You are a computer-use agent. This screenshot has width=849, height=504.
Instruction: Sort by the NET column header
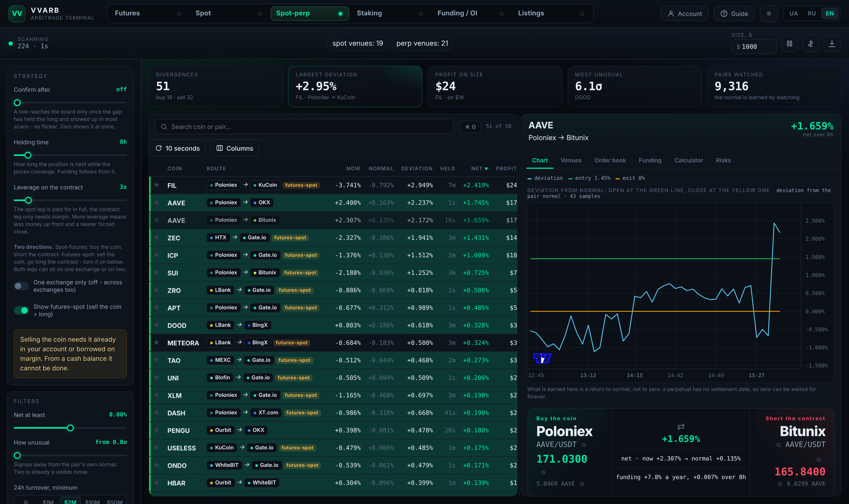coord(479,168)
